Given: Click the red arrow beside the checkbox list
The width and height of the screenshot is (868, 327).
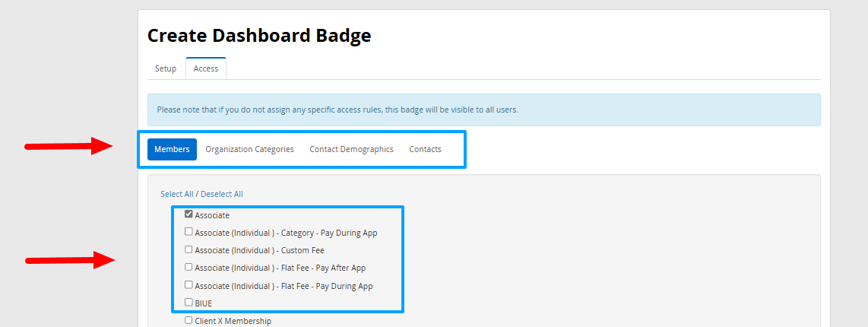Looking at the screenshot, I should [70, 260].
